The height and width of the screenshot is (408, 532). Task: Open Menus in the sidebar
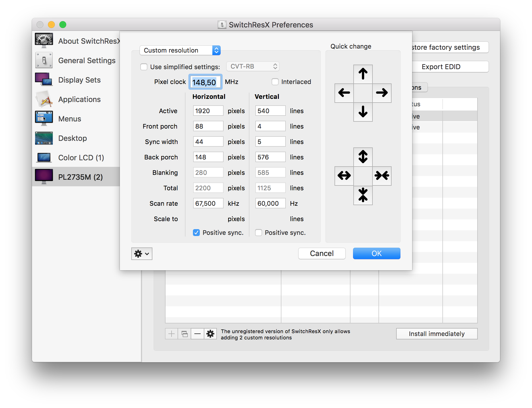tap(76, 119)
